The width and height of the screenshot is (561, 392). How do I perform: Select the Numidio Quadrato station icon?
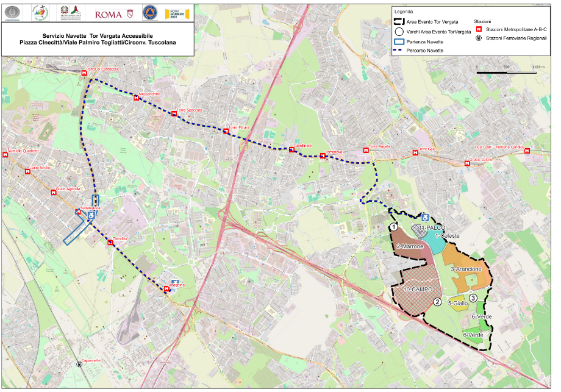click(x=6, y=155)
